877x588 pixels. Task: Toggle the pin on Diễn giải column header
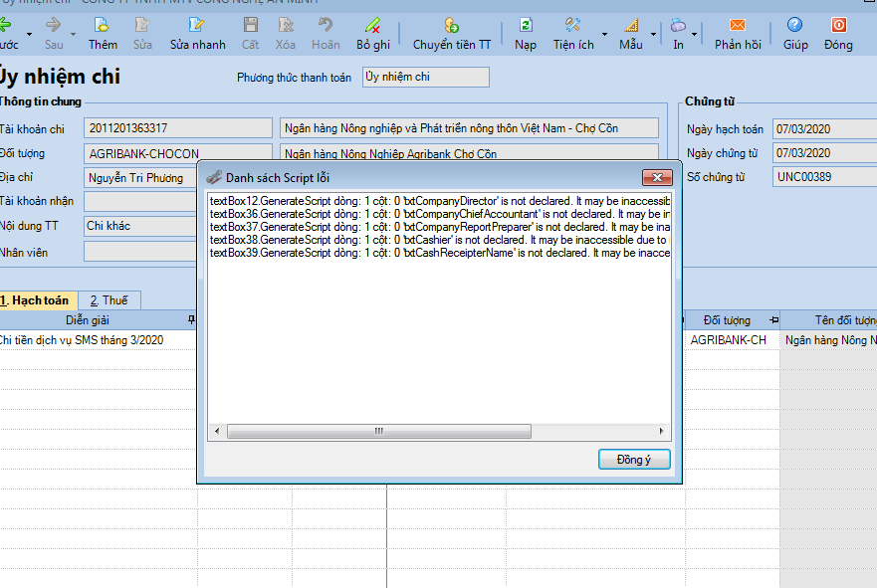point(191,320)
